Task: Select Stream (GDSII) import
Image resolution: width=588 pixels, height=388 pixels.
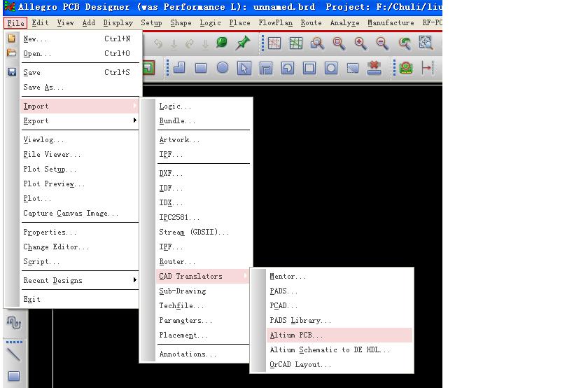Action: tap(202, 232)
